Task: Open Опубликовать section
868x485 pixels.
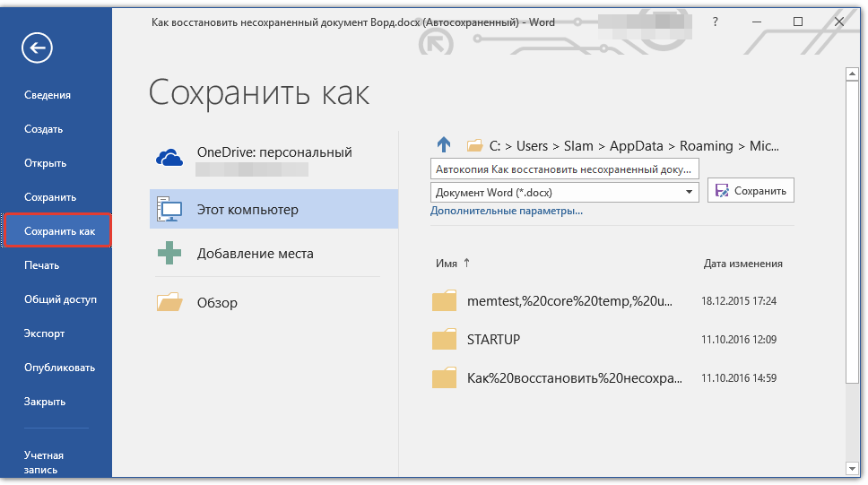Action: coord(60,368)
